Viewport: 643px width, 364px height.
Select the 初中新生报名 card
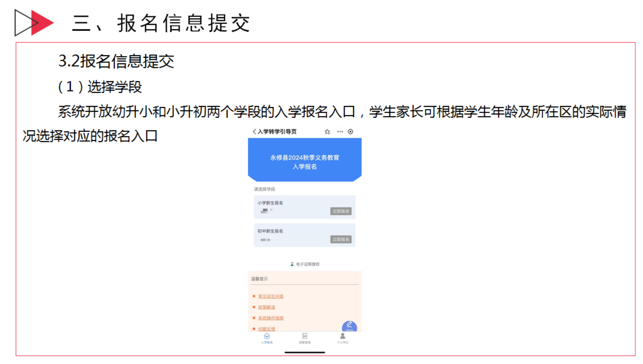tap(305, 235)
